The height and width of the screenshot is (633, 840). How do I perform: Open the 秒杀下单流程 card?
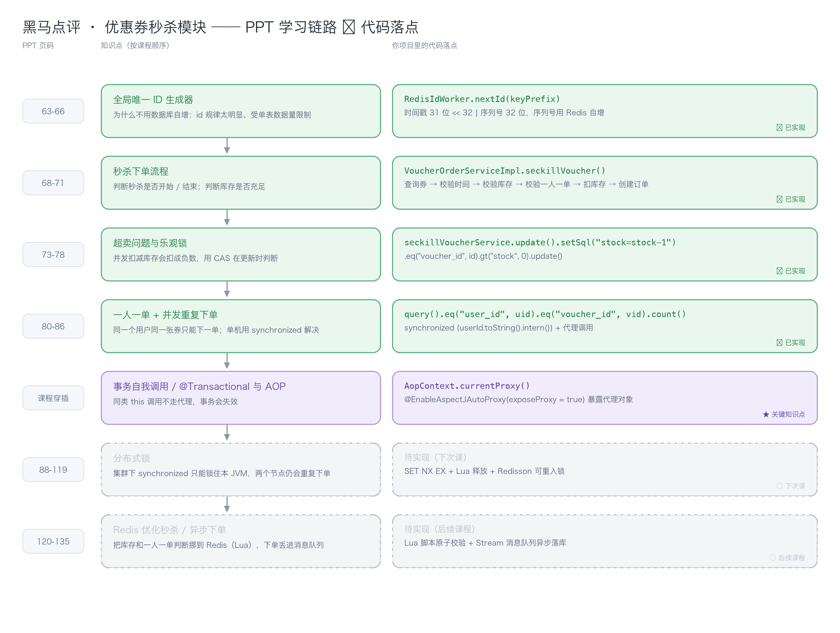coord(241,183)
